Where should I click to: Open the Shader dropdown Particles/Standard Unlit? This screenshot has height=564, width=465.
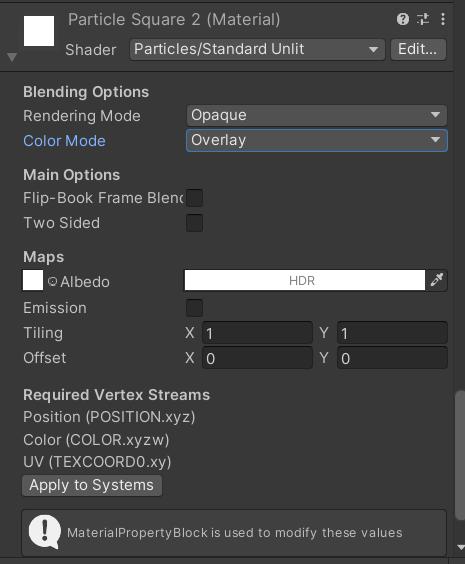pyautogui.click(x=257, y=49)
